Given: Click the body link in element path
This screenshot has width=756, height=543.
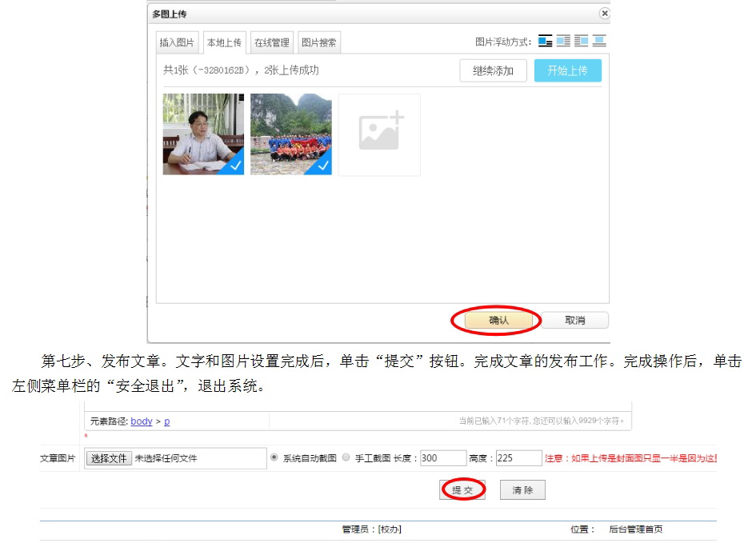Looking at the screenshot, I should [142, 421].
